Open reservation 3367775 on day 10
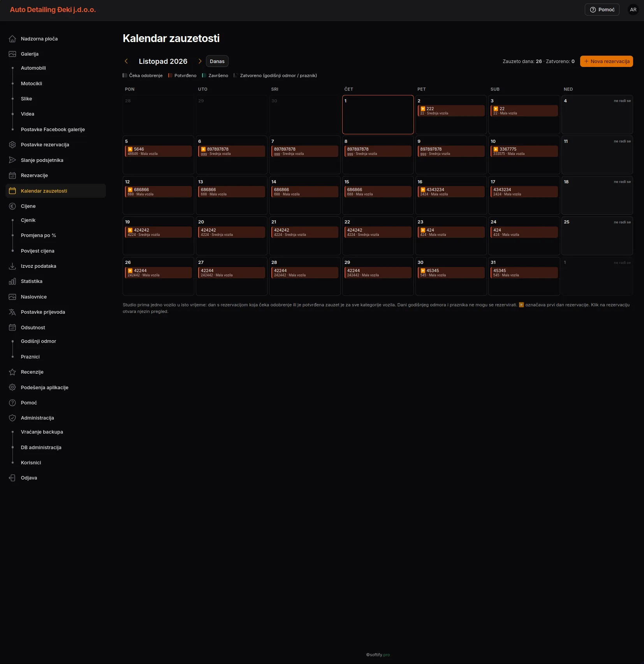644x664 pixels. coord(524,151)
